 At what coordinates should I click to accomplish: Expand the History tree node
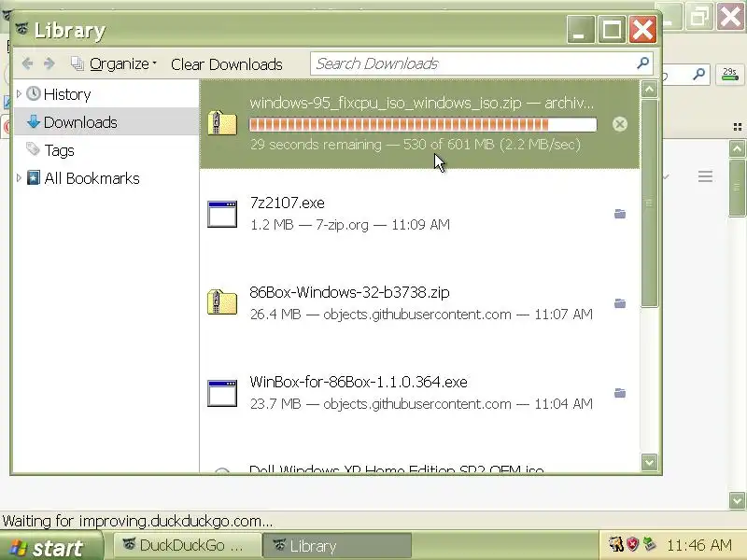[x=19, y=94]
